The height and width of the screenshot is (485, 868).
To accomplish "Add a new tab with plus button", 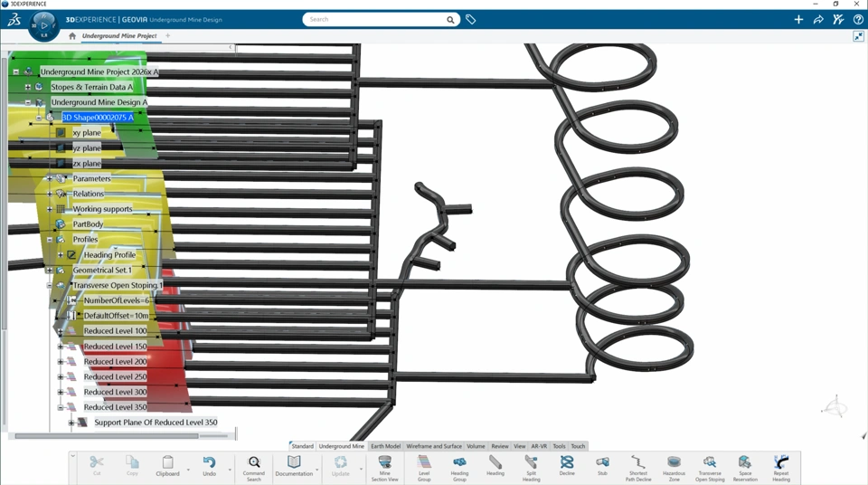I will coord(168,36).
